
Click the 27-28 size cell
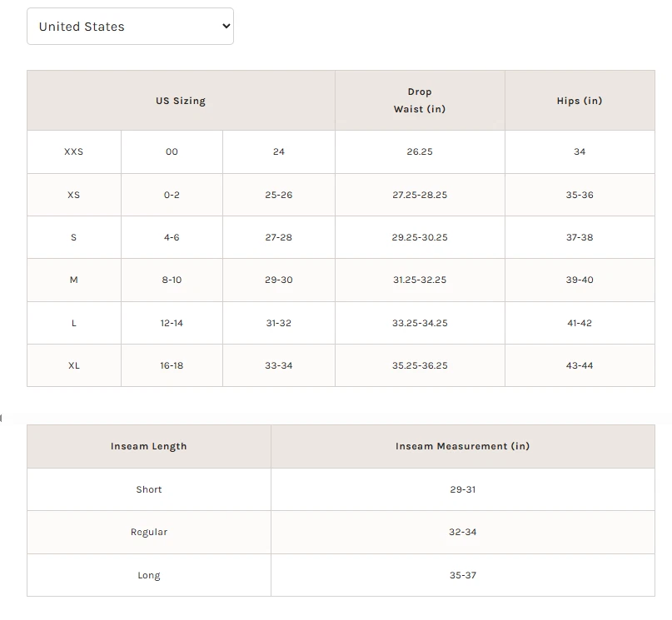point(279,237)
